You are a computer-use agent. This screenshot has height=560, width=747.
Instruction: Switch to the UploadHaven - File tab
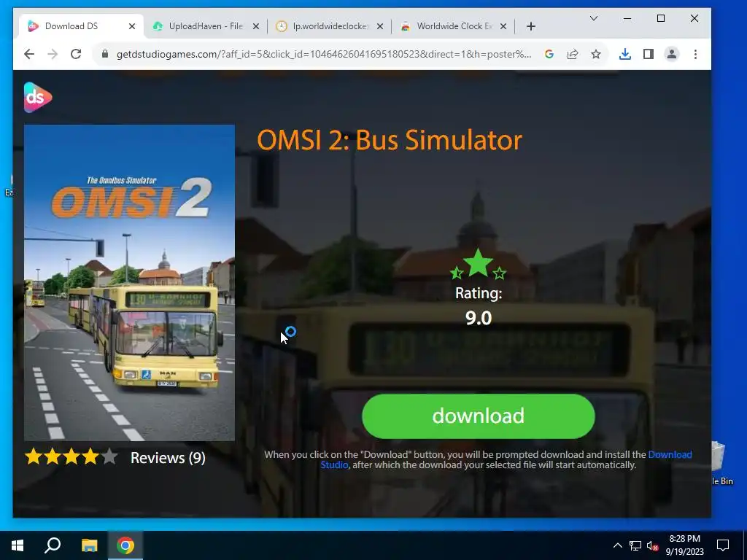[x=206, y=26]
